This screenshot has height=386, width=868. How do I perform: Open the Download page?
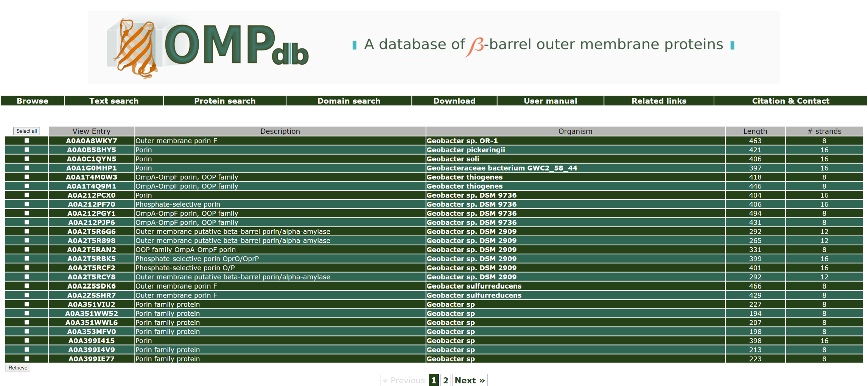454,101
